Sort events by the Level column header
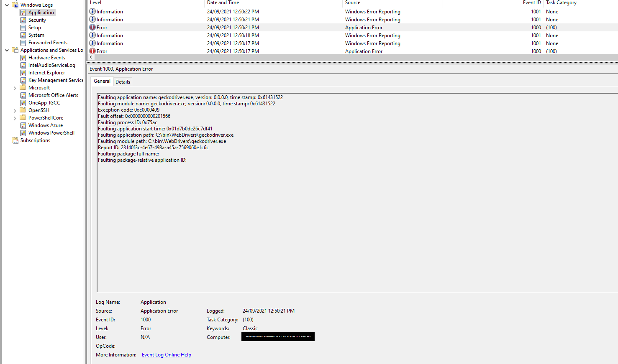The height and width of the screenshot is (364, 618). click(x=95, y=3)
